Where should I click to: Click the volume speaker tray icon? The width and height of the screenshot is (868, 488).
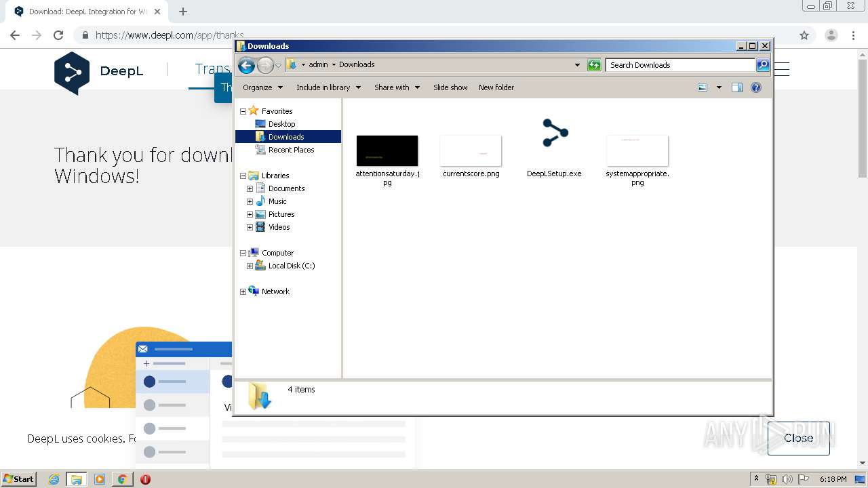pos(787,479)
